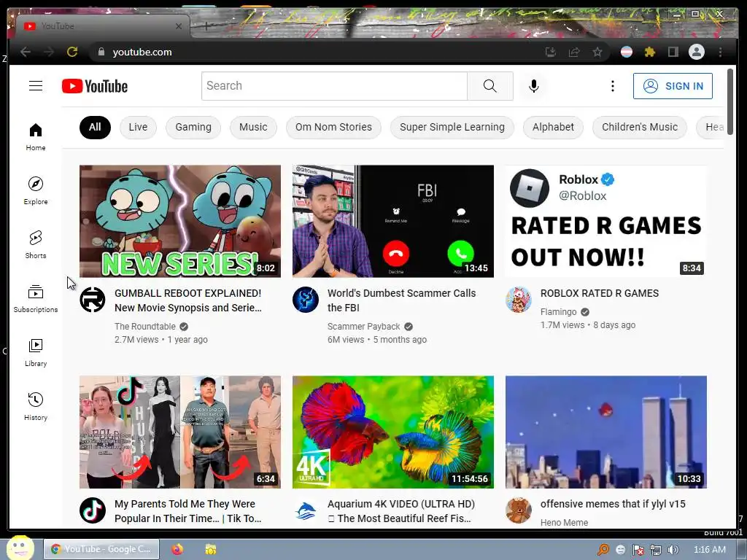747x560 pixels.
Task: Click the page vertical scrollbar
Action: tap(730, 101)
